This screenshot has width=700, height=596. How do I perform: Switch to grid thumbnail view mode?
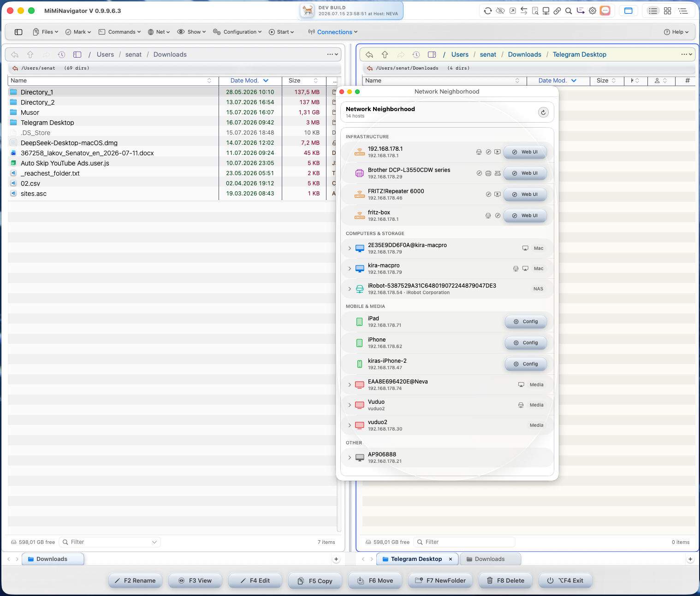pos(667,11)
